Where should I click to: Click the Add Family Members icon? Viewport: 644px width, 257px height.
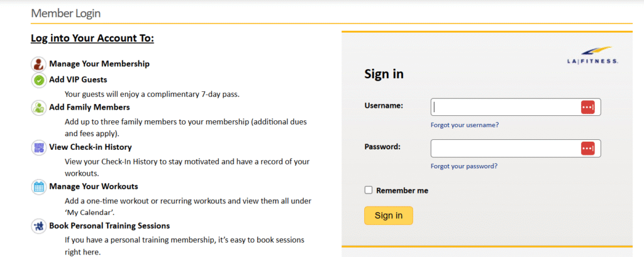tap(39, 107)
